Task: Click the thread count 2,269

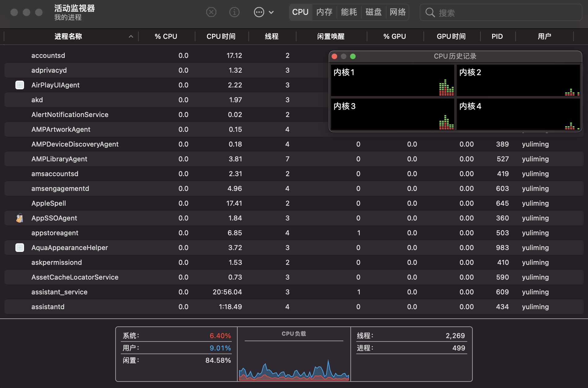Action: 455,336
